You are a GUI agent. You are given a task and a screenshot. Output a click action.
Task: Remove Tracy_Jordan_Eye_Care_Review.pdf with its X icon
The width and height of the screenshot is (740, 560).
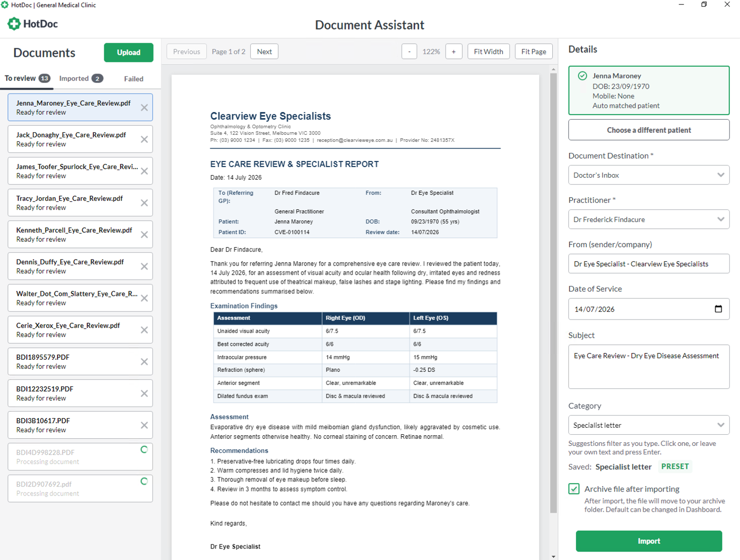(x=144, y=203)
